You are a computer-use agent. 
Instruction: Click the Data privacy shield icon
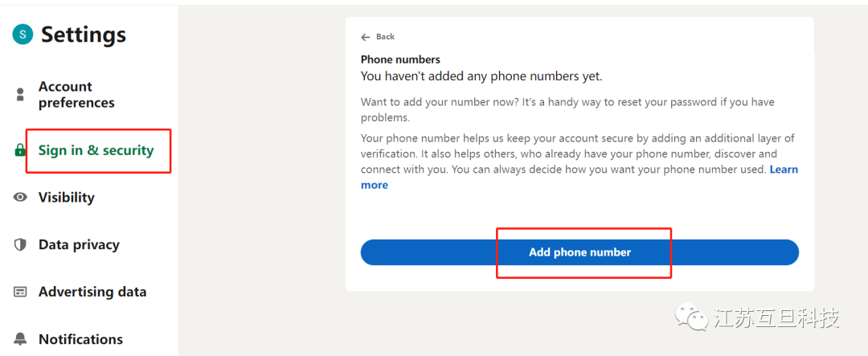21,245
